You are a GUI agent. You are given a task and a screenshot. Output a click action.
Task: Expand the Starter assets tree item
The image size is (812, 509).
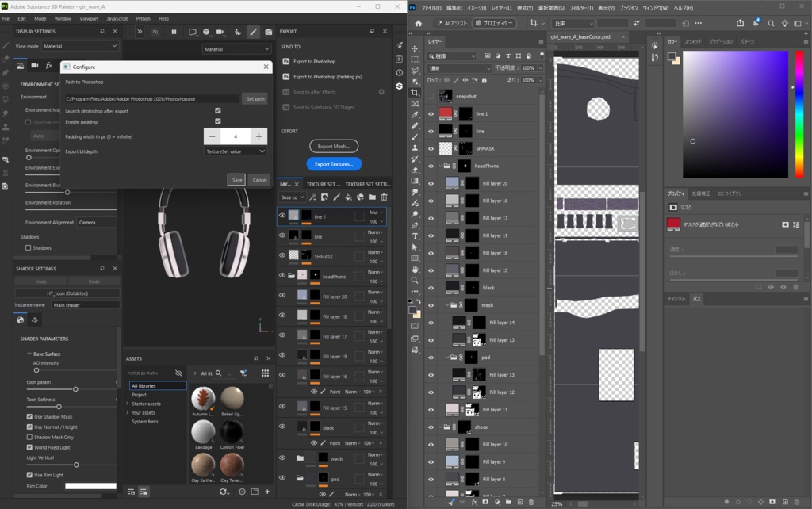point(128,404)
